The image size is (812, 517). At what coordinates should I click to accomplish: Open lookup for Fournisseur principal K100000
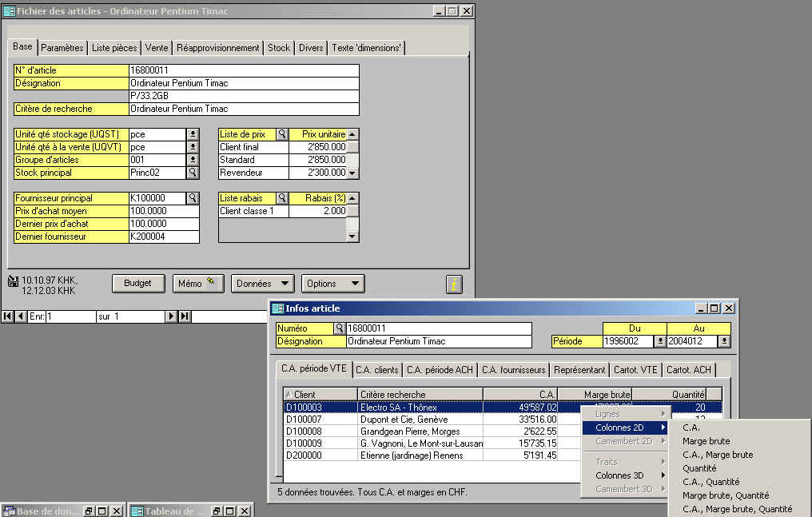(193, 198)
